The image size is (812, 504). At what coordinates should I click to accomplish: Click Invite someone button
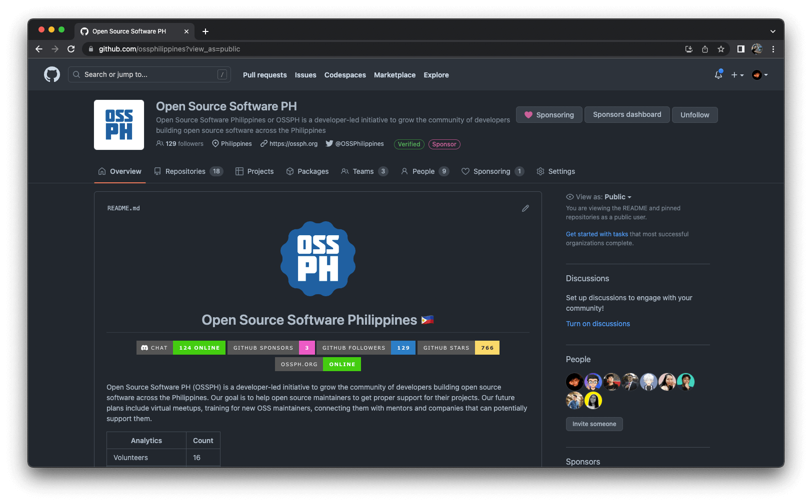(594, 424)
